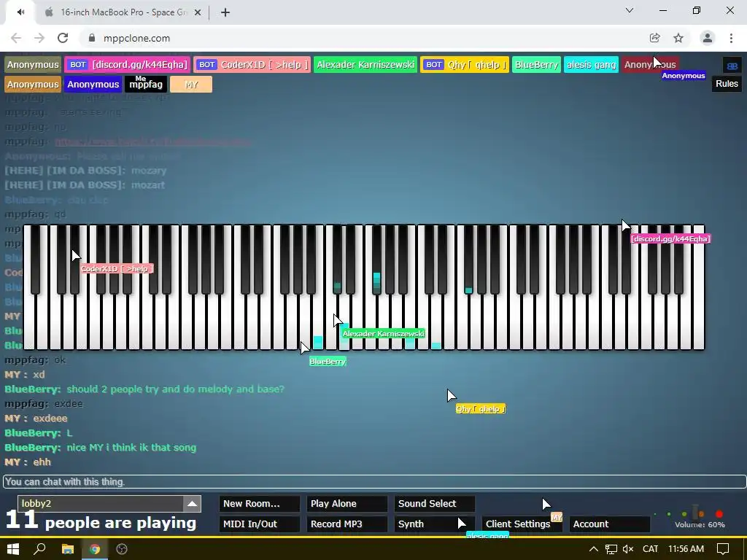Open the tab search chevron
Image resolution: width=747 pixels, height=560 pixels.
coord(630,10)
